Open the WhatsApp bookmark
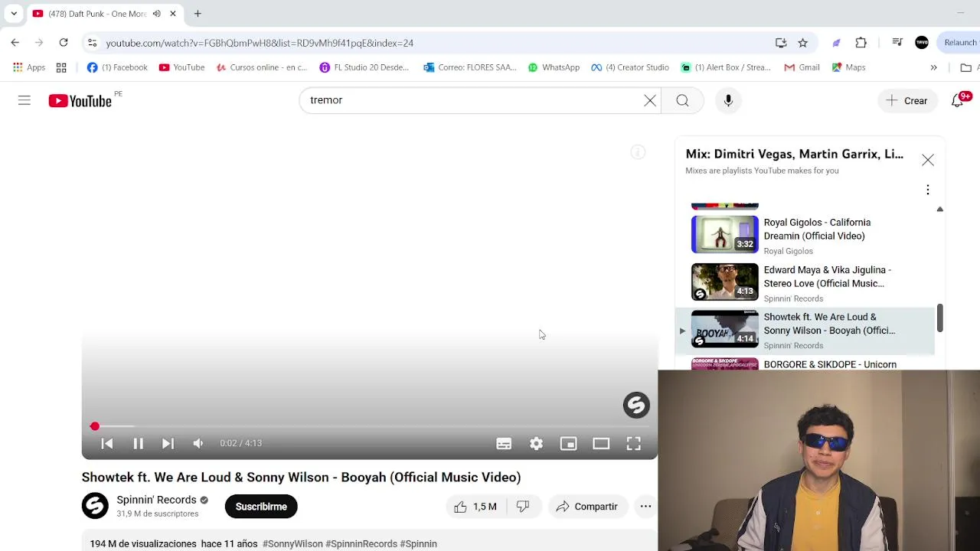The height and width of the screenshot is (551, 980). click(x=554, y=67)
